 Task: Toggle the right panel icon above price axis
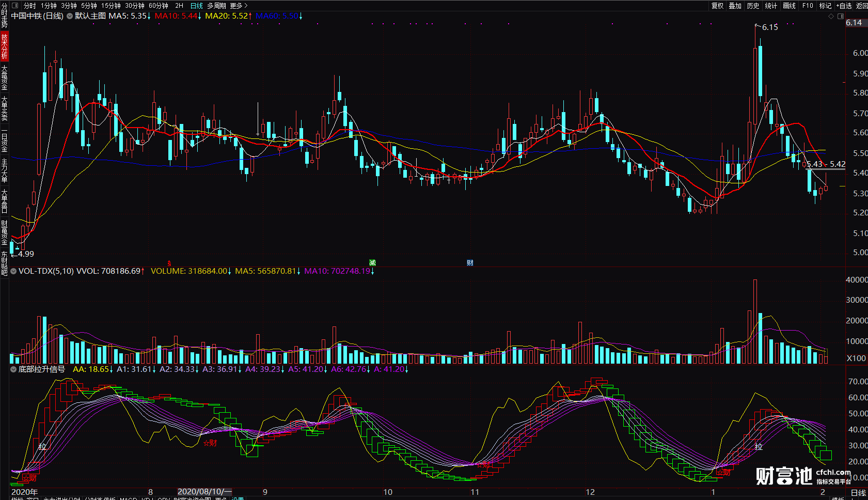pyautogui.click(x=841, y=17)
